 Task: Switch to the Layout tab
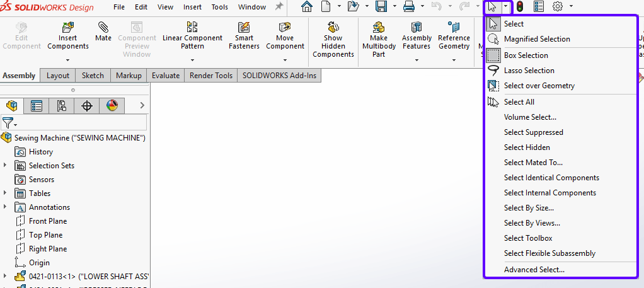[x=58, y=76]
